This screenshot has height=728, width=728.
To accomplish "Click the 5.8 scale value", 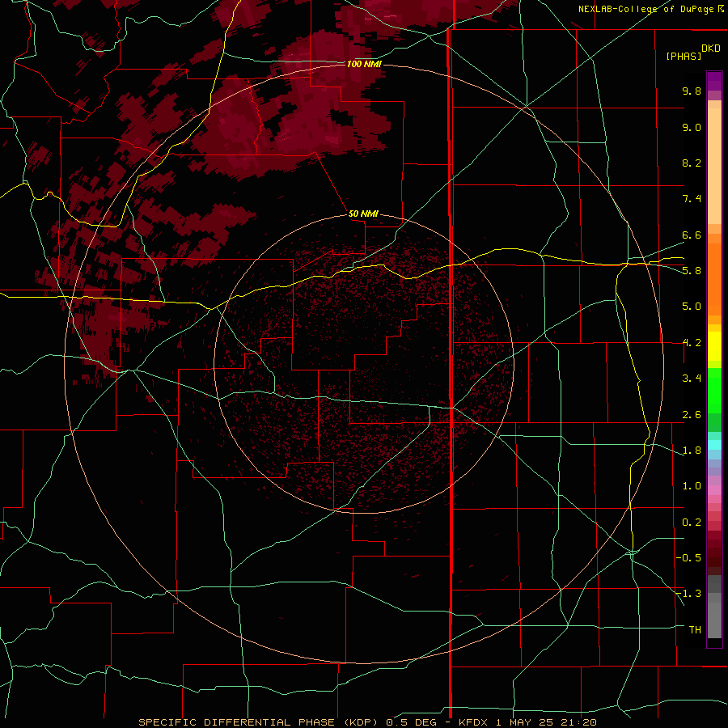I will pos(692,271).
